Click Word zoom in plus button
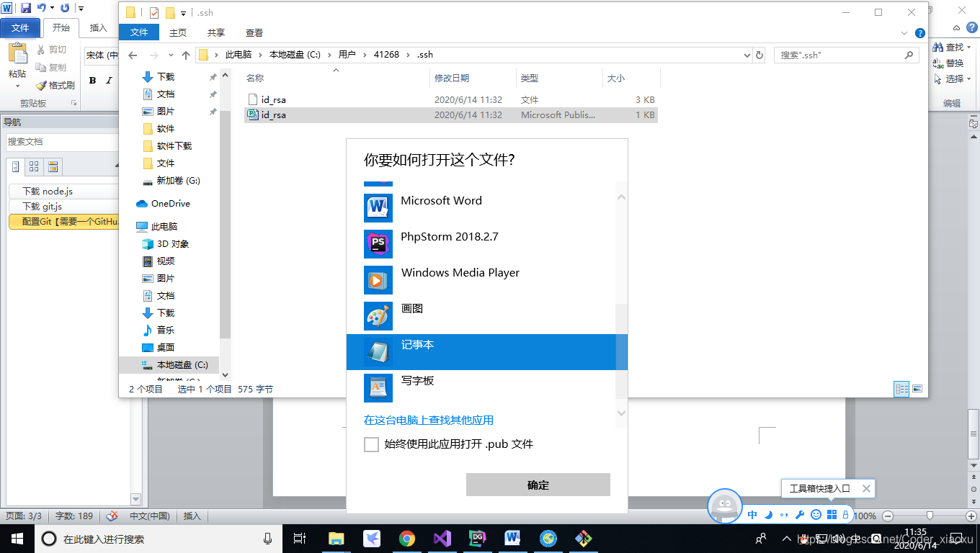This screenshot has width=980, height=553. tap(971, 516)
